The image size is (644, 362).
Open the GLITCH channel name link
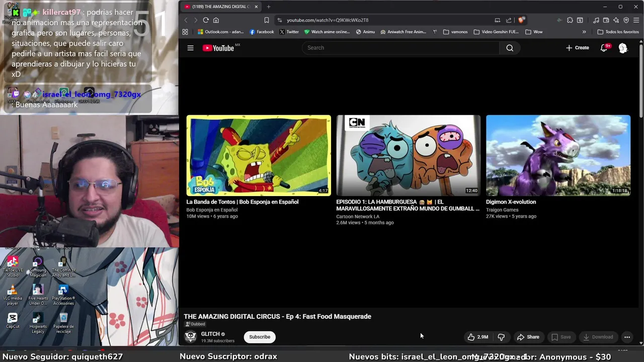[210, 334]
